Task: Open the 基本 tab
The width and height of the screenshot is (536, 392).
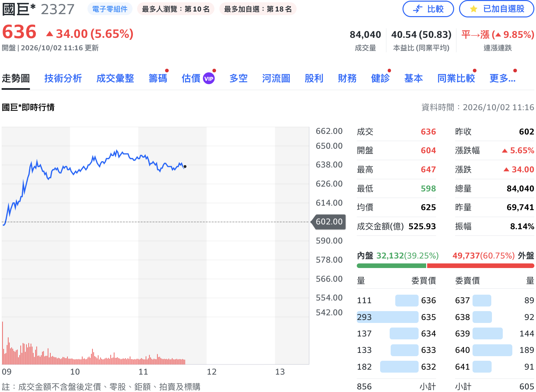Action: [414, 78]
